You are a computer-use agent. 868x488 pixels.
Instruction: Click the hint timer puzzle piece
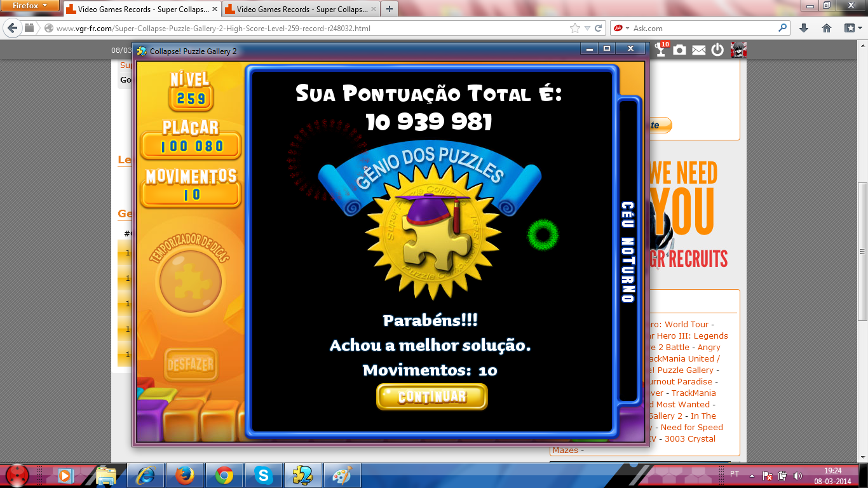coord(190,280)
